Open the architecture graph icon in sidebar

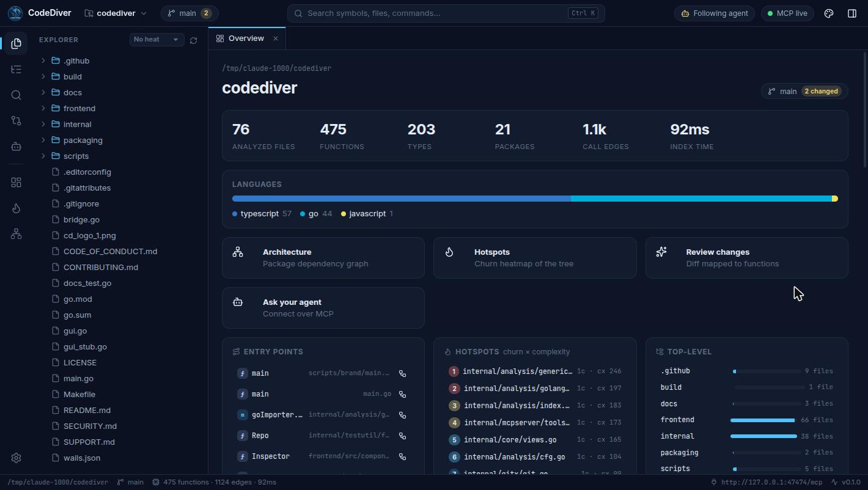17,234
